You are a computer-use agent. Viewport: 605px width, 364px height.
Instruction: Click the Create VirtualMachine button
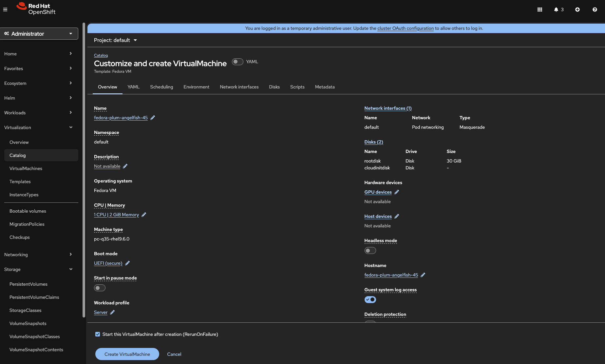pyautogui.click(x=127, y=354)
